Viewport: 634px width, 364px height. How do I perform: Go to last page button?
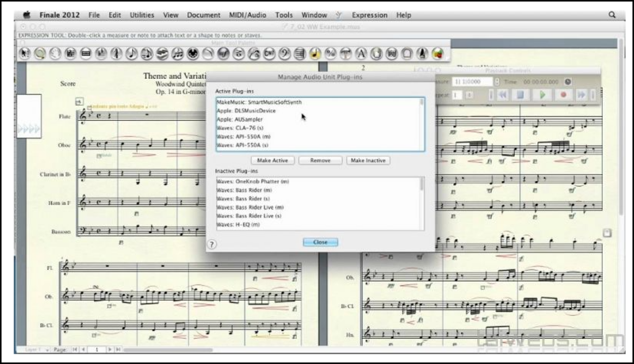tap(118, 349)
